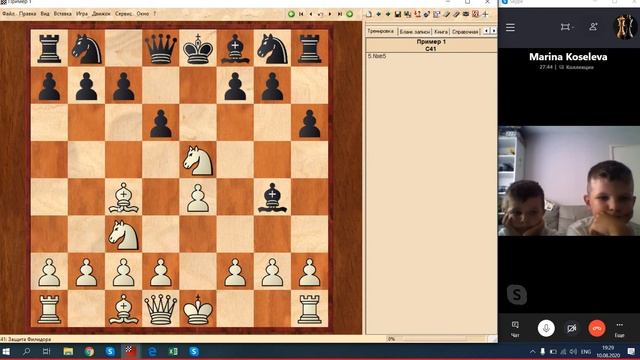Switch to the Бланк записи tab
Image resolution: width=640 pixels, height=360 pixels.
coord(414,31)
